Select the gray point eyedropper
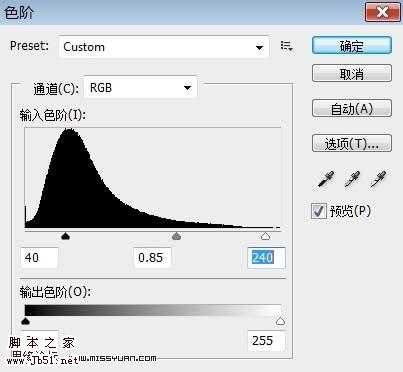This screenshot has height=372, width=403. coord(352,179)
